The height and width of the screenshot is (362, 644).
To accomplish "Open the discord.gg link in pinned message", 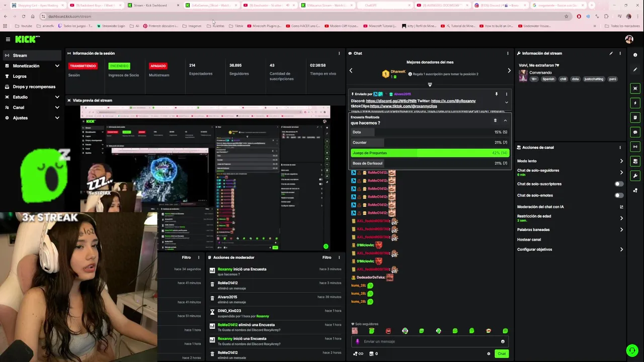I will point(391,101).
